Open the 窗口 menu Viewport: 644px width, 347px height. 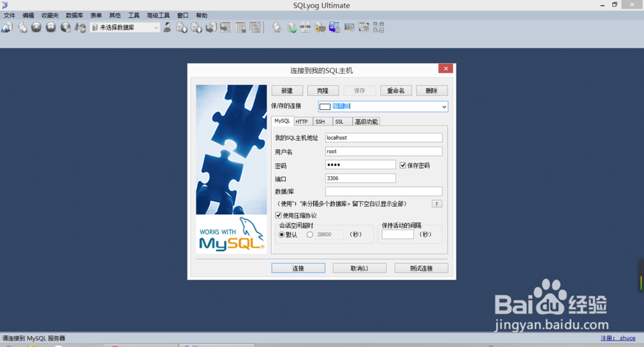(182, 15)
